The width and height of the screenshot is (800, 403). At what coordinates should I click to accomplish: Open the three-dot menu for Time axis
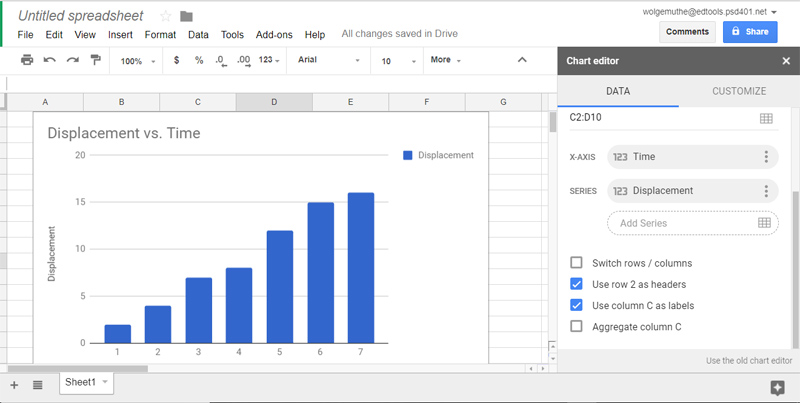766,157
